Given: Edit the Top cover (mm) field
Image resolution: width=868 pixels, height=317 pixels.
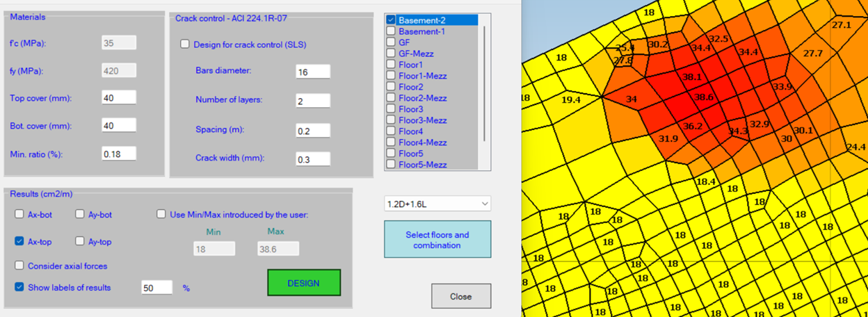Looking at the screenshot, I should coord(119,98).
